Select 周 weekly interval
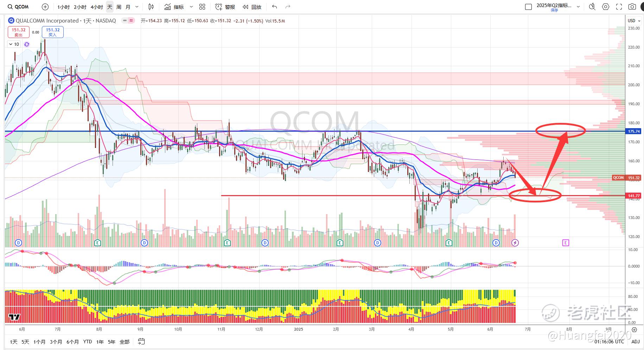The width and height of the screenshot is (644, 350). point(119,7)
